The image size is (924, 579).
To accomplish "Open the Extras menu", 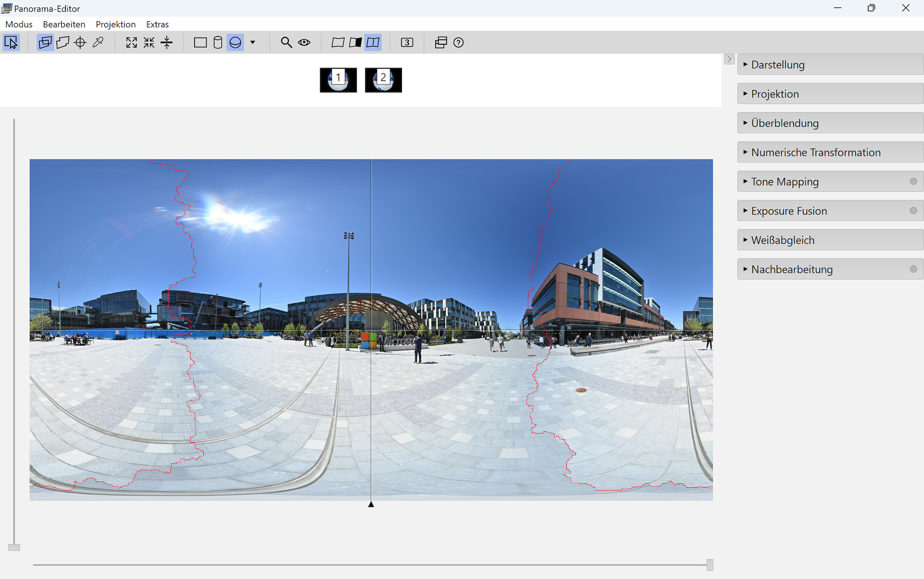I will click(157, 24).
